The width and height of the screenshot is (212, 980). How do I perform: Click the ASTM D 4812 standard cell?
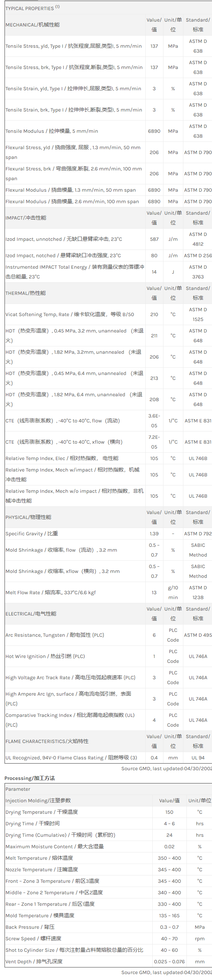click(198, 239)
